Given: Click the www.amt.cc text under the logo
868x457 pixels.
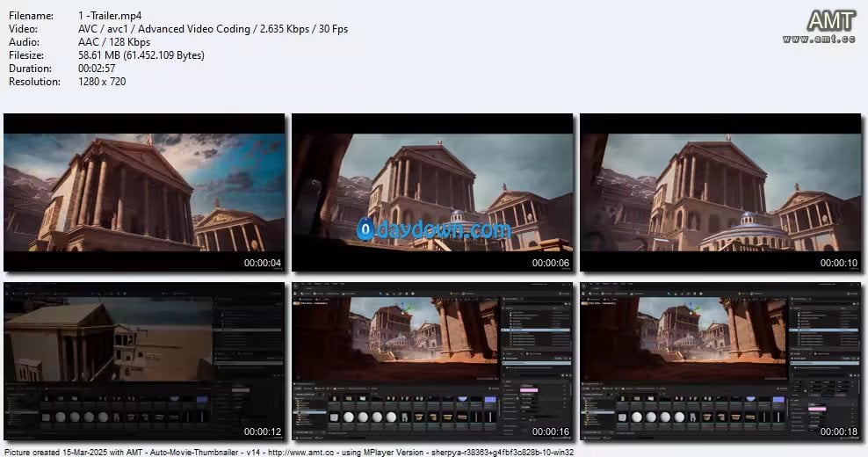Looking at the screenshot, I should tap(820, 39).
